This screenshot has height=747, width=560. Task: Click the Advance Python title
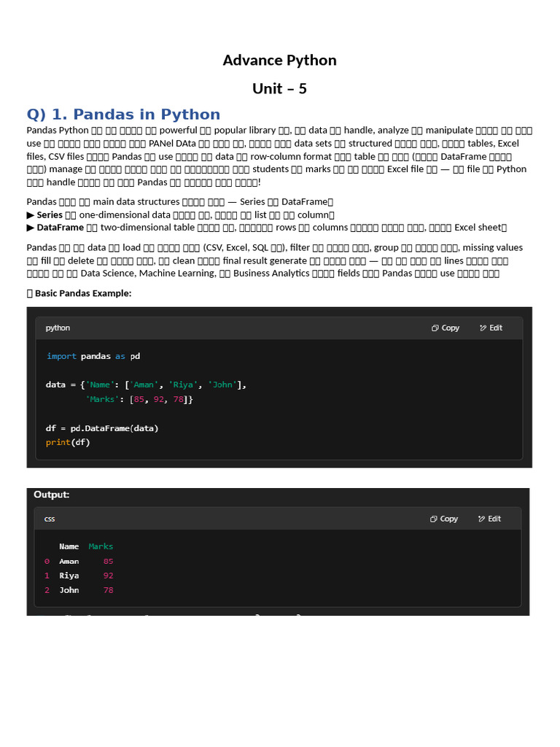pyautogui.click(x=279, y=61)
